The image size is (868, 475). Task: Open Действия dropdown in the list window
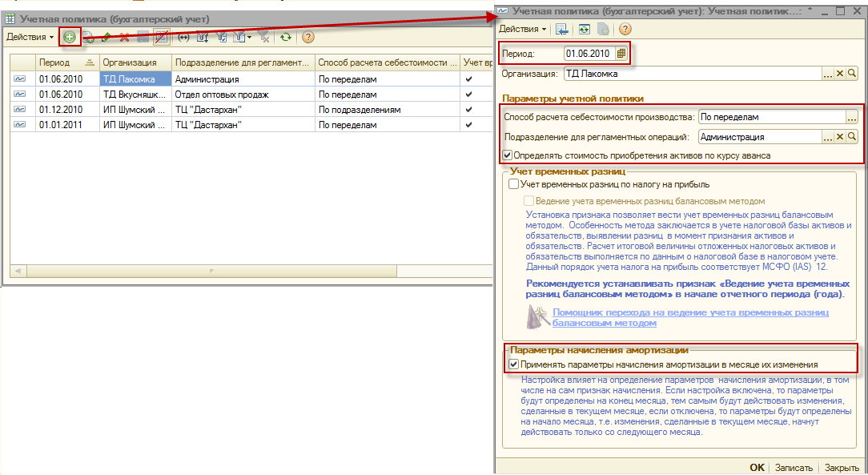pyautogui.click(x=30, y=37)
